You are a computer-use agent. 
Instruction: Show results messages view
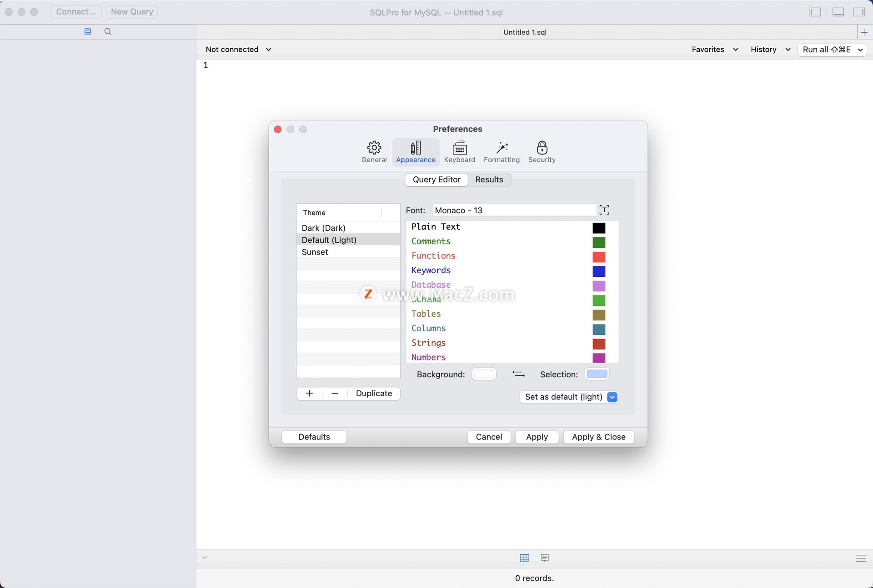[x=545, y=558]
